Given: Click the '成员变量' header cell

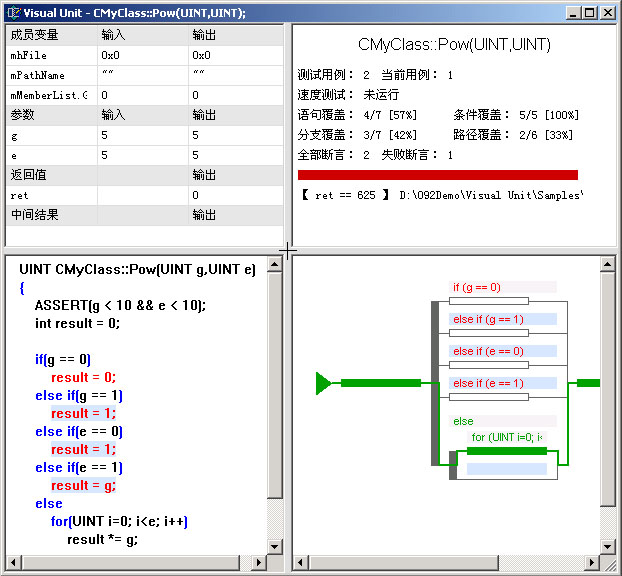Looking at the screenshot, I should [x=52, y=35].
